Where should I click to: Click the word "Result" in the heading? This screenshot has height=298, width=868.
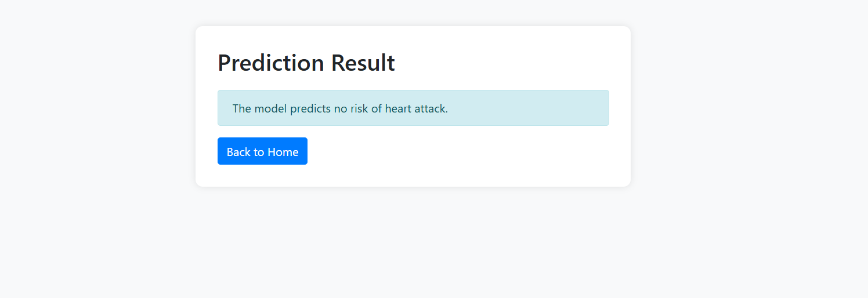tap(363, 63)
